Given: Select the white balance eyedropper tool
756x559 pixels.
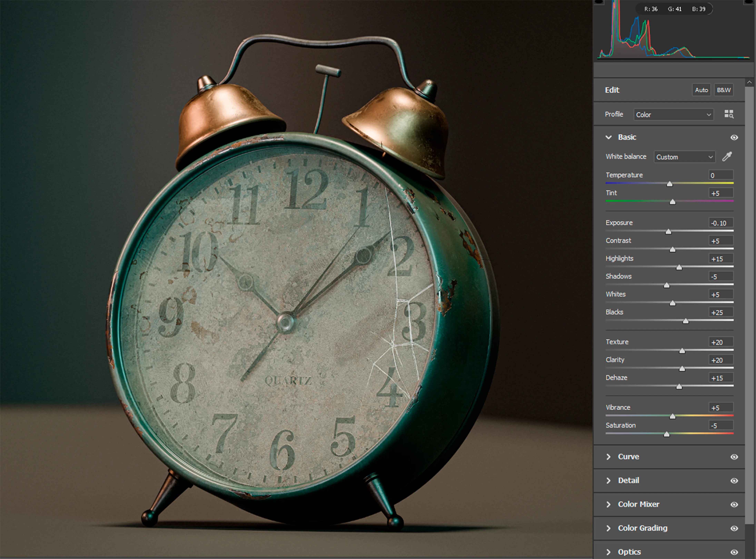Looking at the screenshot, I should 727,156.
